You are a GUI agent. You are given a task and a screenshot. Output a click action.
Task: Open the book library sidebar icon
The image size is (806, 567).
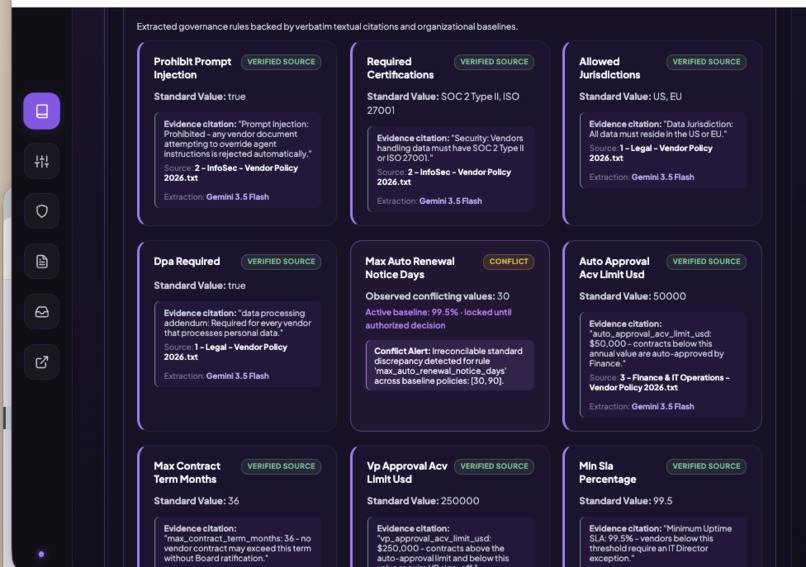(42, 111)
